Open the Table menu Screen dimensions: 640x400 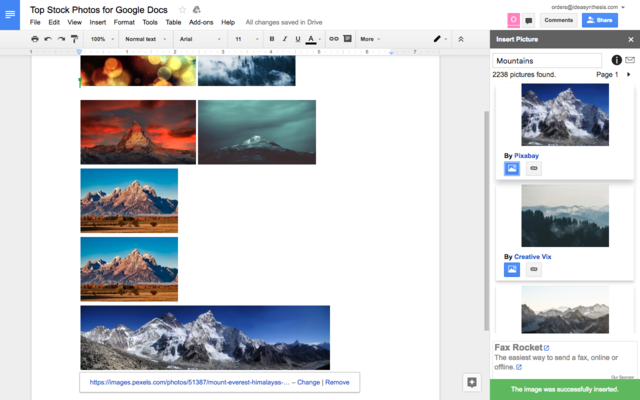[173, 22]
